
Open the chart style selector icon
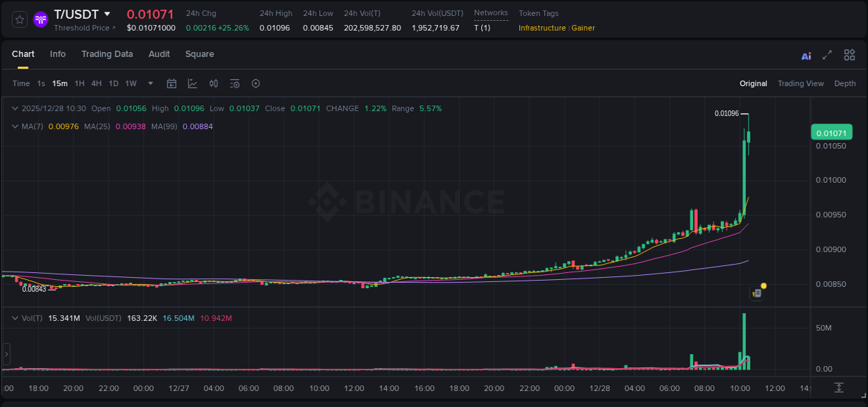click(x=192, y=83)
